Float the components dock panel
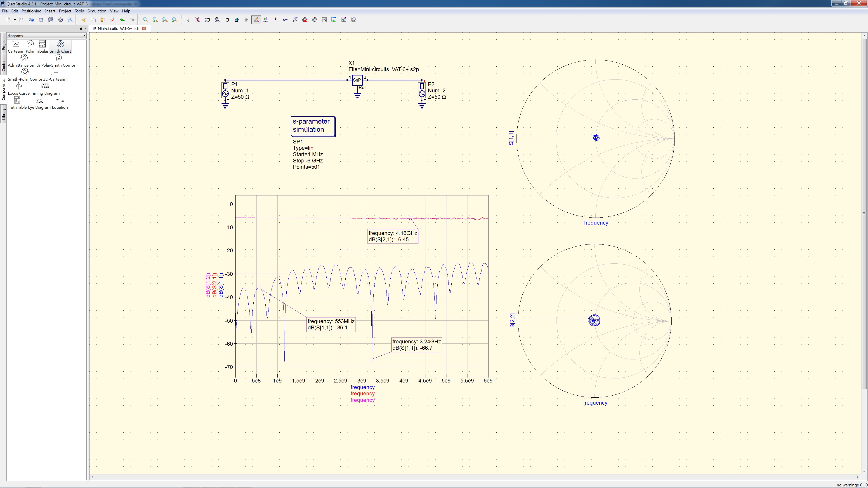This screenshot has width=868, height=488. point(81,29)
